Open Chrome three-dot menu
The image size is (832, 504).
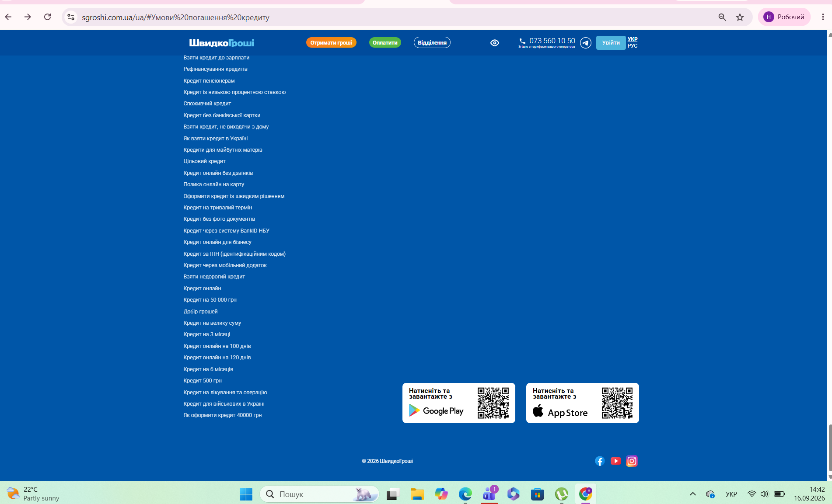(x=823, y=17)
